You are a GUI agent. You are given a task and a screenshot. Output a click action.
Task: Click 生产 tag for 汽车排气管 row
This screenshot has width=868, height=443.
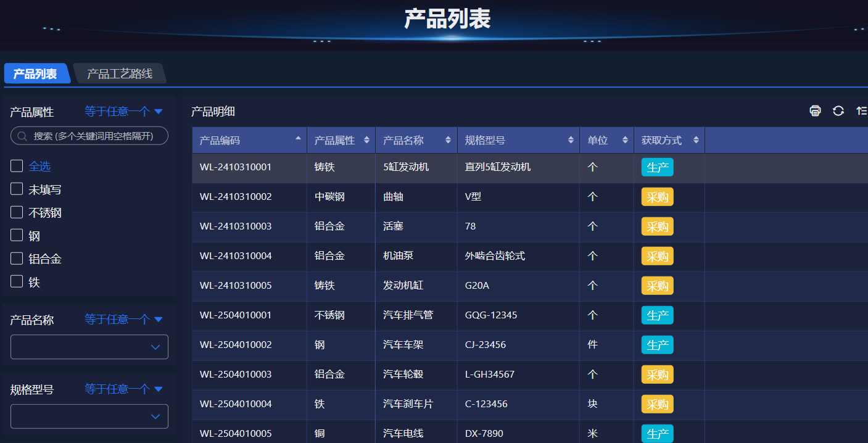(657, 315)
